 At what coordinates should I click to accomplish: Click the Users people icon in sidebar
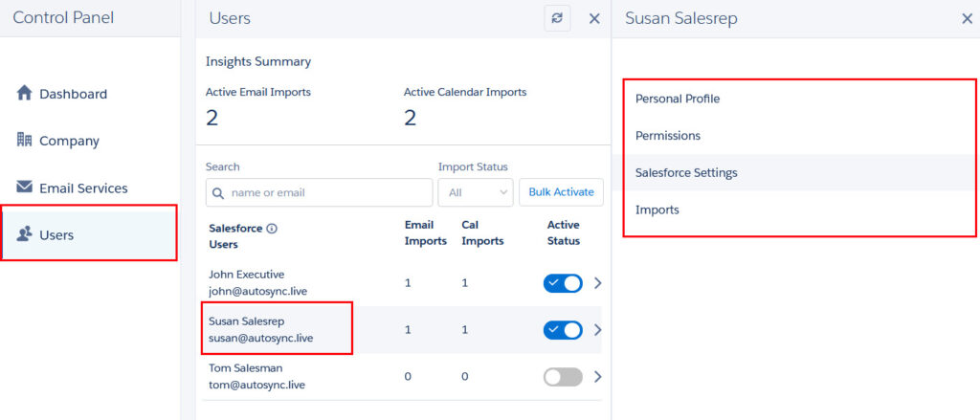(x=24, y=234)
